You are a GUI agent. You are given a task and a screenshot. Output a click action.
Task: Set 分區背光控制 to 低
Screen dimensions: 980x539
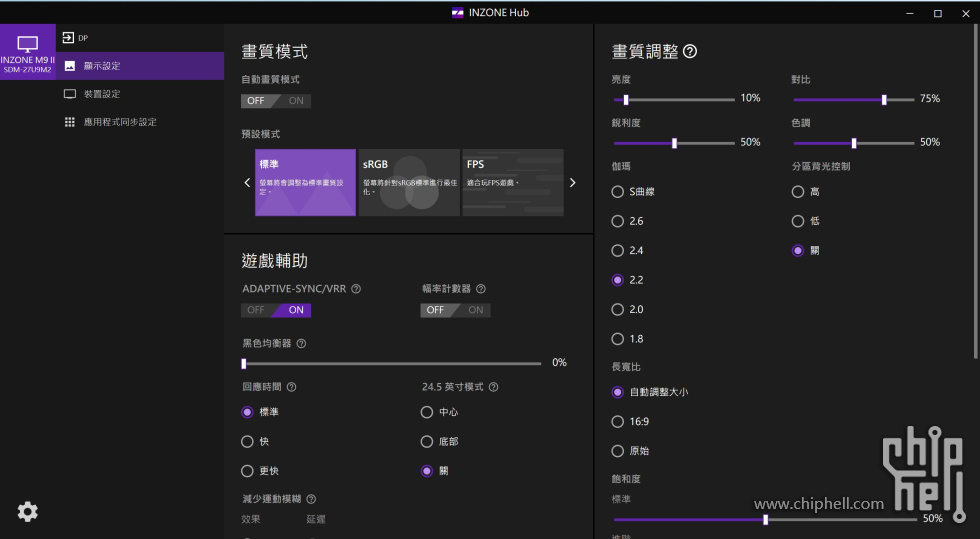[x=798, y=221]
